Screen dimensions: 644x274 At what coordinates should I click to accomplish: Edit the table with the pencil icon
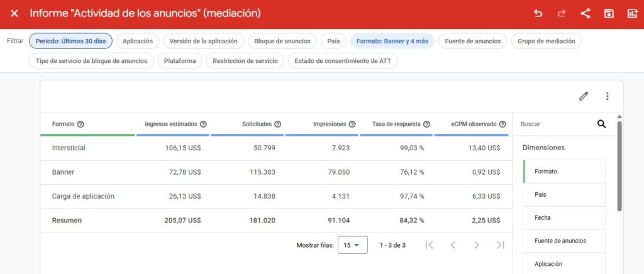pos(584,96)
